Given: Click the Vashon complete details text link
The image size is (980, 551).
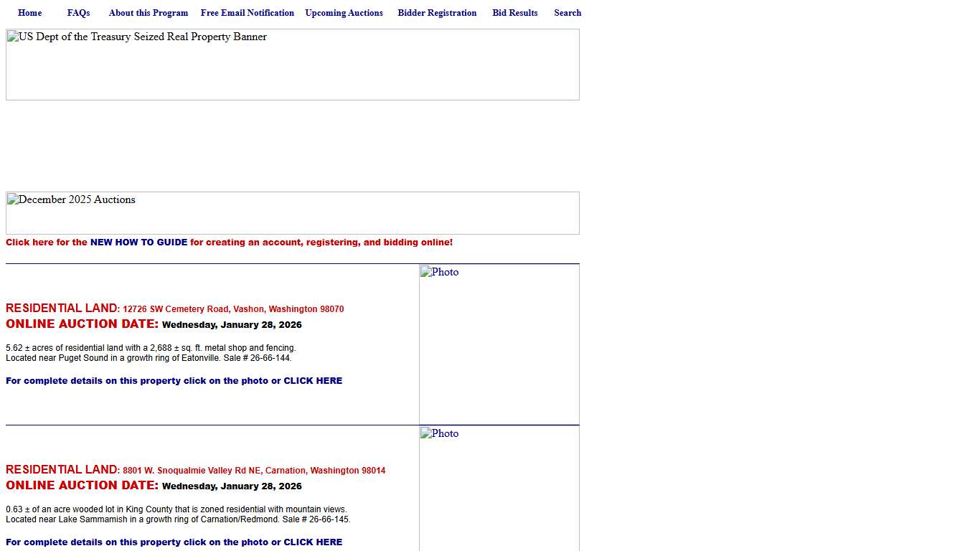Looking at the screenshot, I should point(174,380).
